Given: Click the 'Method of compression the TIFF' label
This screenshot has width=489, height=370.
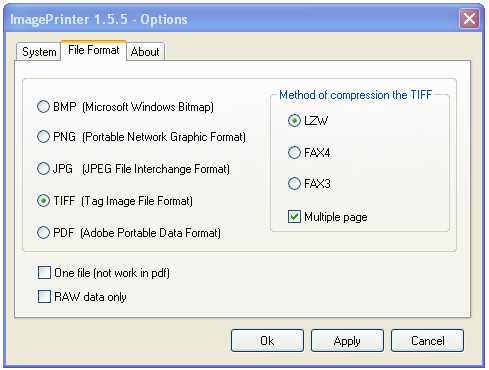Looking at the screenshot, I should pos(355,95).
